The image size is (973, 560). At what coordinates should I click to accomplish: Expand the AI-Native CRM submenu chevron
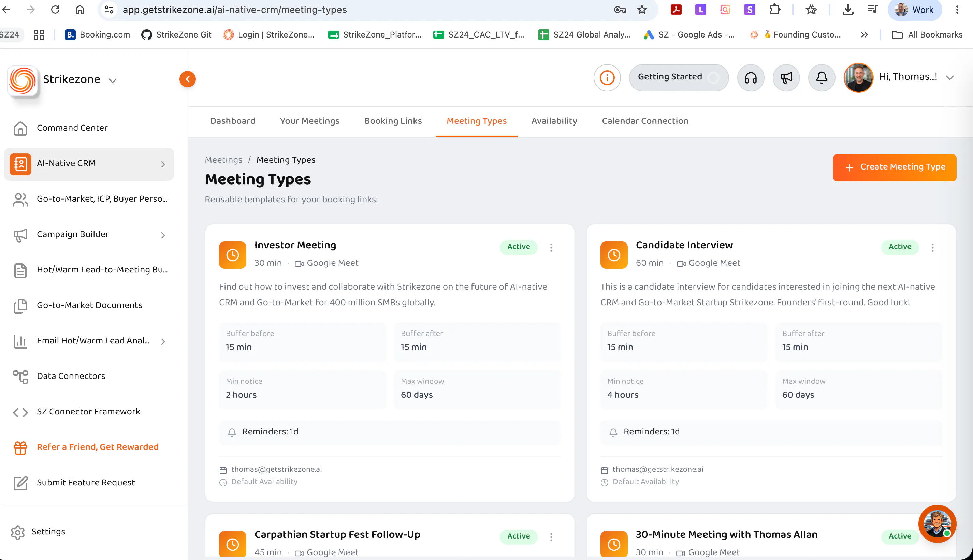[x=163, y=164]
